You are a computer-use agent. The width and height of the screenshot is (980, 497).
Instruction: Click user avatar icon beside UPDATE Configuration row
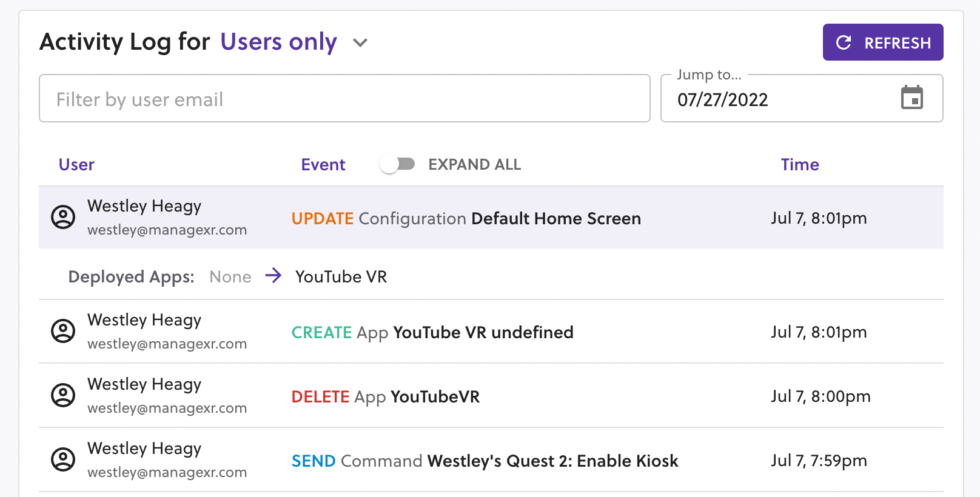[x=63, y=217]
